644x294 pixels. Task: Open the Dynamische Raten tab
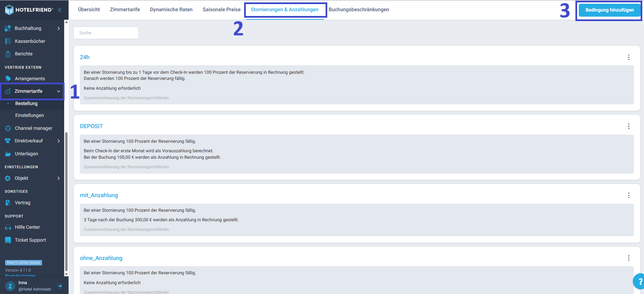click(x=171, y=10)
